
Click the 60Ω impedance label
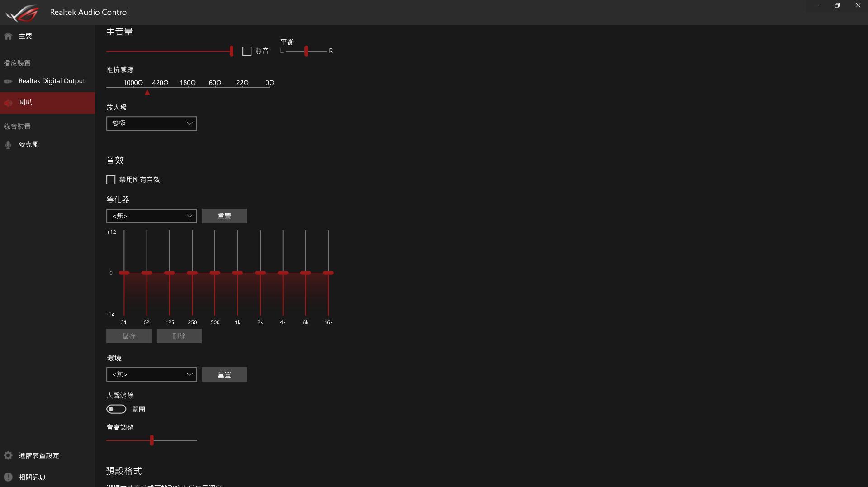click(215, 83)
